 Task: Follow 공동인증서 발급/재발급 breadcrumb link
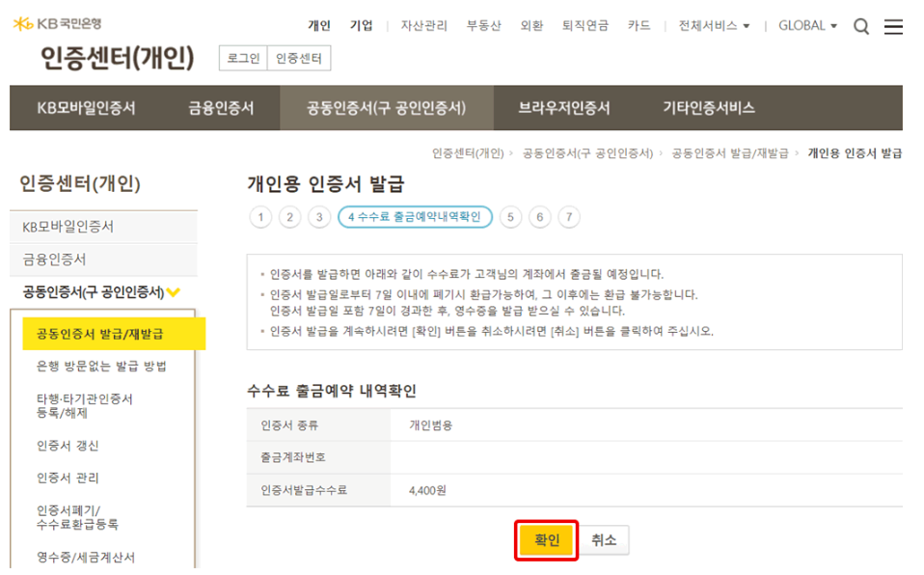729,153
